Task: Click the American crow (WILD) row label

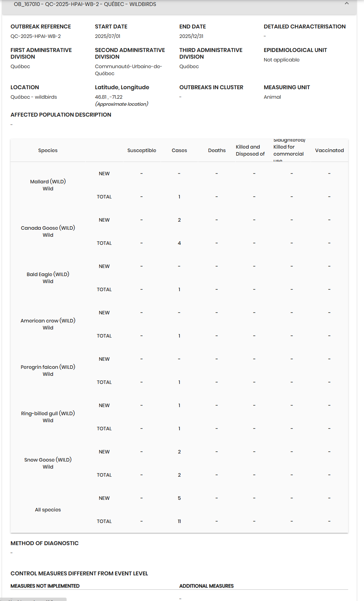Action: point(48,324)
